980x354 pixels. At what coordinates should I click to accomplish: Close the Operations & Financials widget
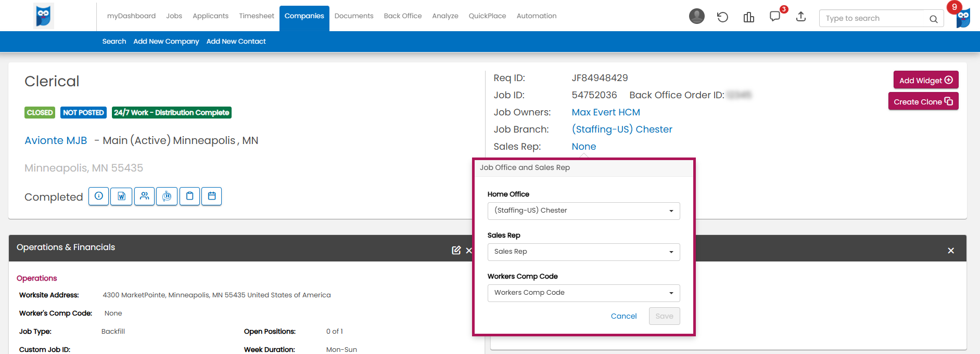click(469, 251)
